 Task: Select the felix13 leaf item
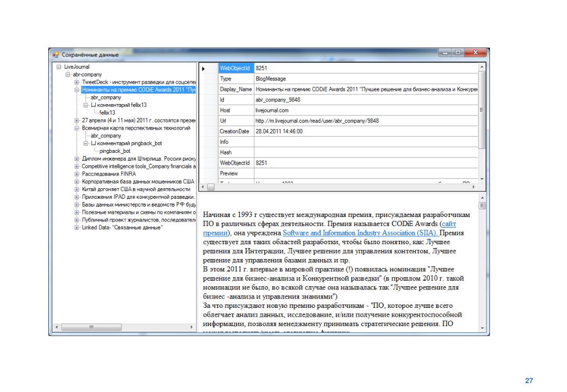(x=107, y=113)
